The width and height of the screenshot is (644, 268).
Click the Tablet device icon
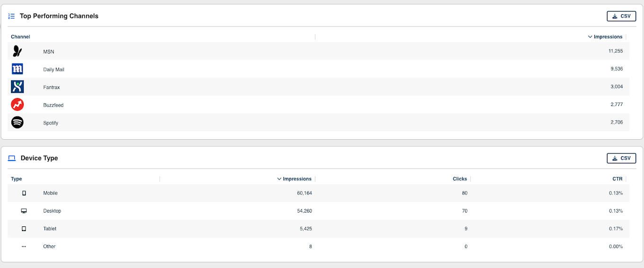click(x=24, y=229)
